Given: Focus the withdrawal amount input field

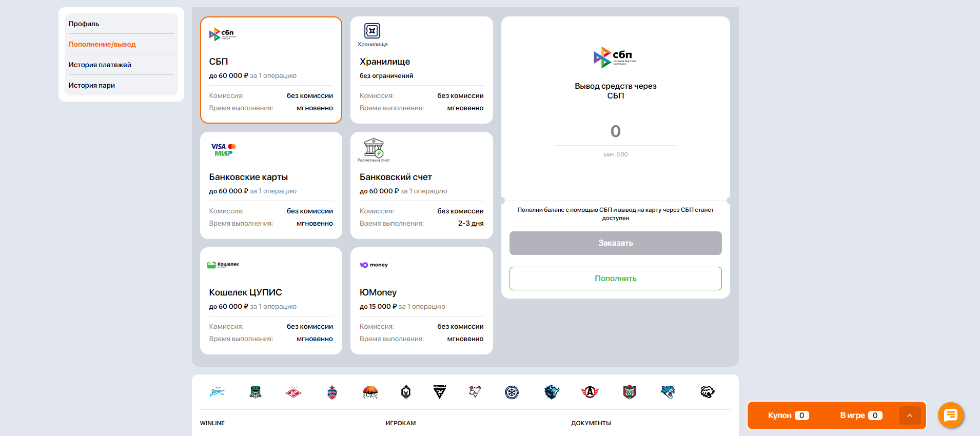Looking at the screenshot, I should [615, 132].
